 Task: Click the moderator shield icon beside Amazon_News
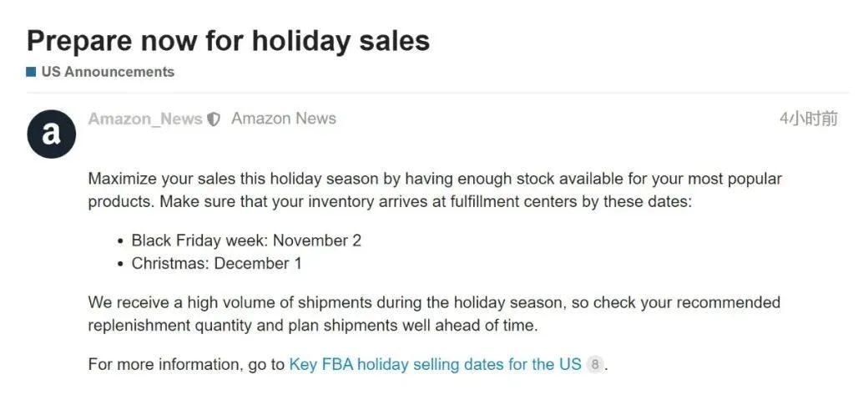click(x=214, y=119)
